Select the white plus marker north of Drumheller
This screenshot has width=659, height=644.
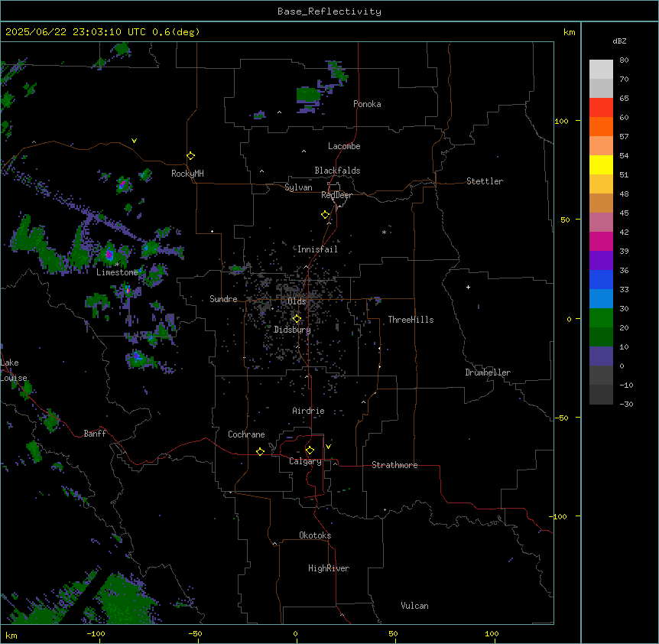(468, 287)
